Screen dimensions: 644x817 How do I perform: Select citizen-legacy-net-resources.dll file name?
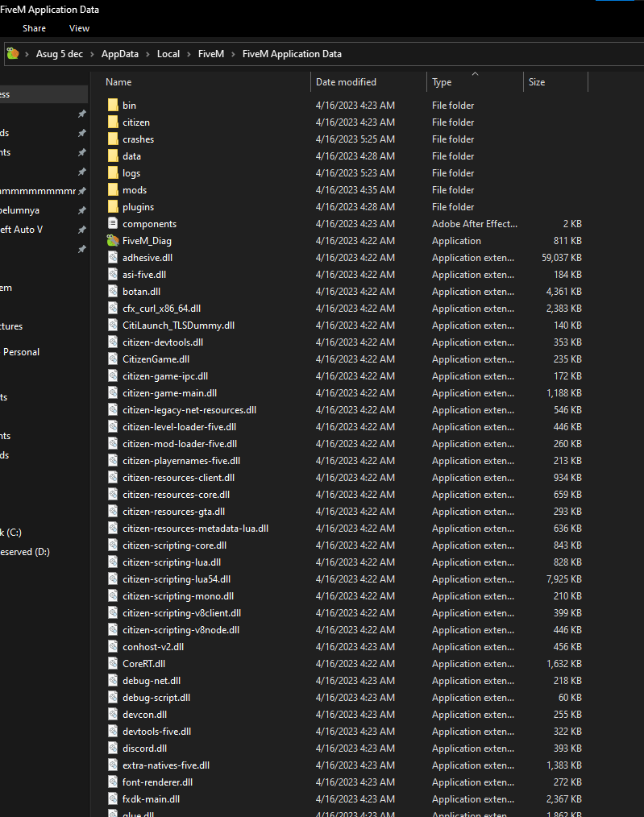click(189, 410)
